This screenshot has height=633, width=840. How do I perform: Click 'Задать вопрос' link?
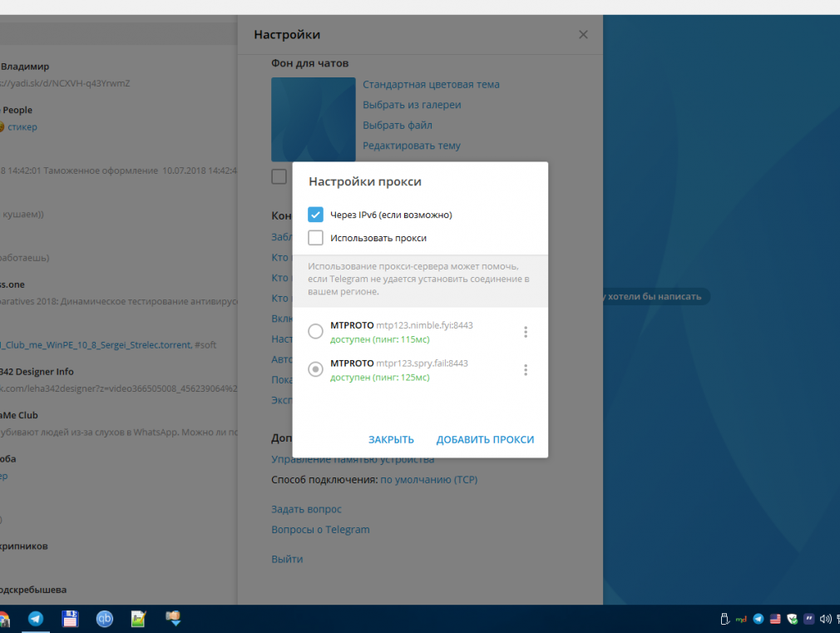click(306, 509)
